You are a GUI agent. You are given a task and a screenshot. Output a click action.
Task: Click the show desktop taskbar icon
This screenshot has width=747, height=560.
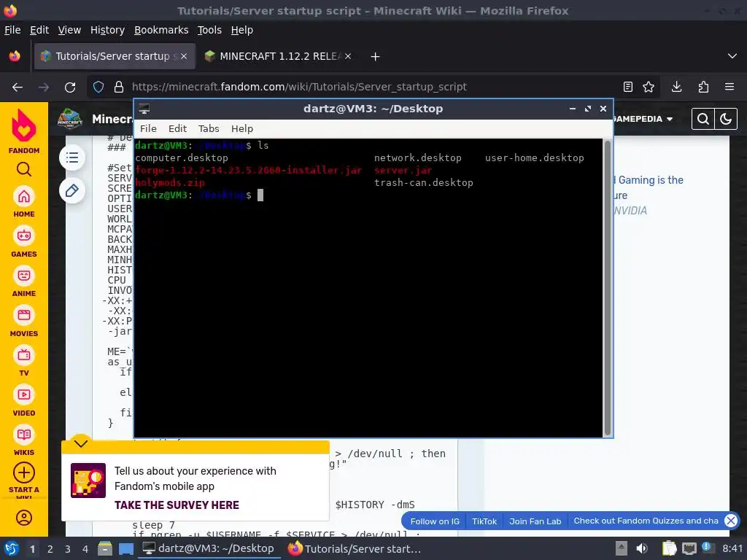[x=125, y=548]
